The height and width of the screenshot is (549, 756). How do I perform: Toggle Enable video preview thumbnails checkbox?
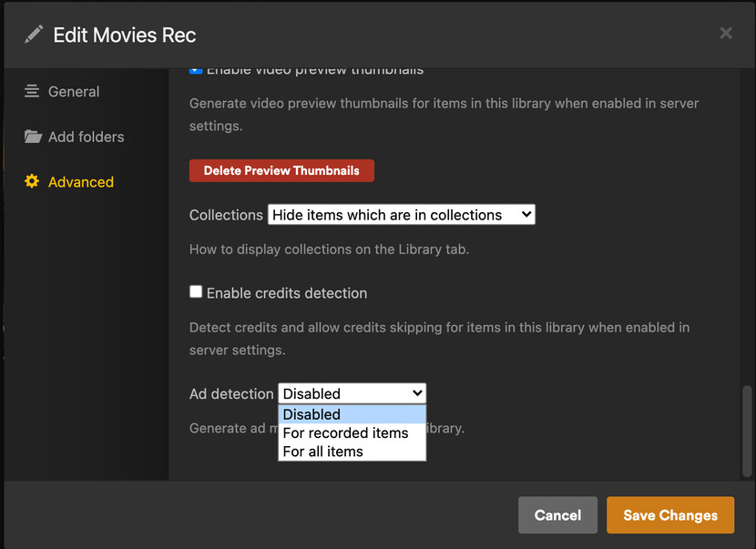(196, 69)
